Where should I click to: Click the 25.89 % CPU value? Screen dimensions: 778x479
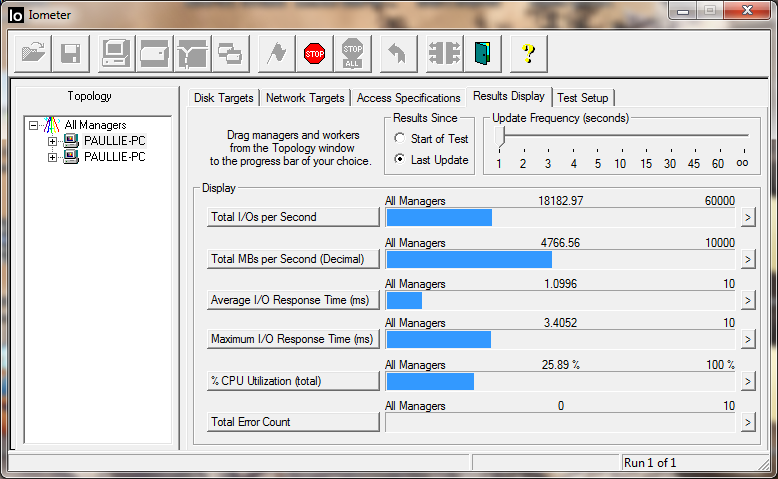click(561, 365)
